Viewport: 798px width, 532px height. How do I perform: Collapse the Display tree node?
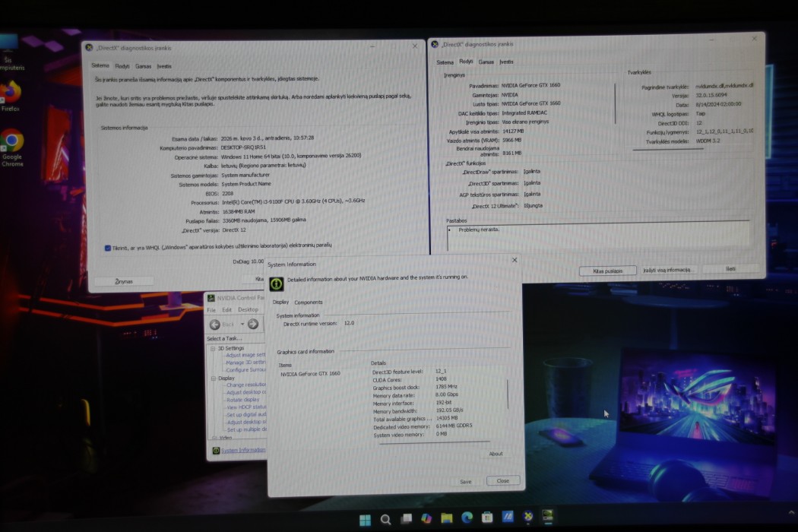[214, 378]
